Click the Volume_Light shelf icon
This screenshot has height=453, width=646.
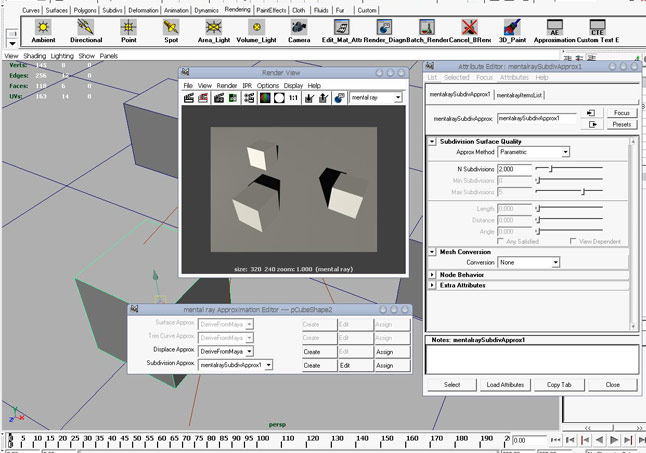tap(256, 28)
